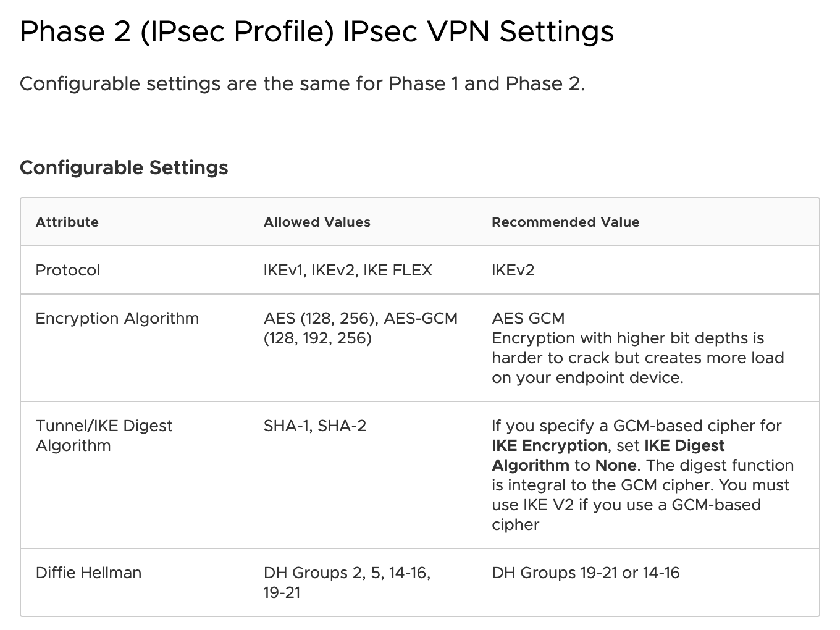Select the Diffie Hellman attribute cell
This screenshot has width=840, height=630.
[88, 573]
